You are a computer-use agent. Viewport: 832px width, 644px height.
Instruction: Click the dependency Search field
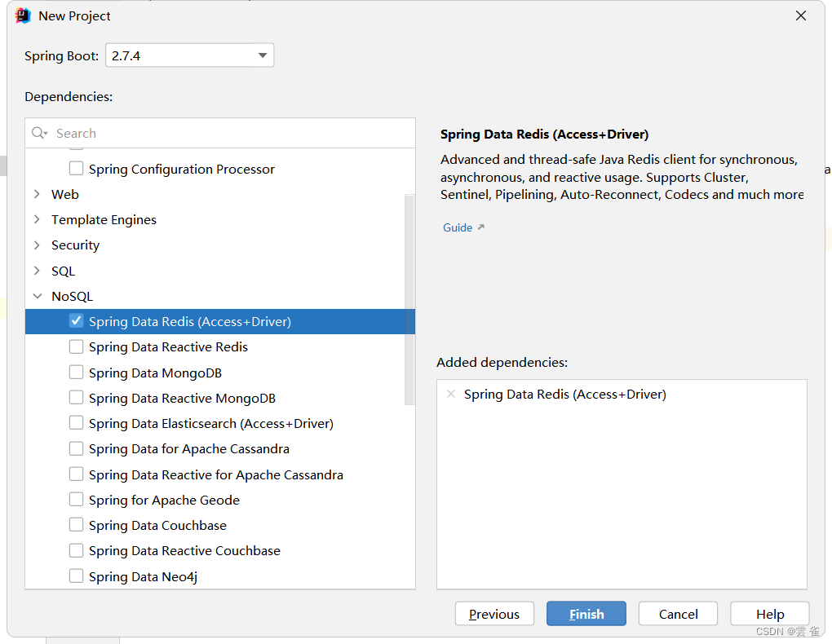220,133
